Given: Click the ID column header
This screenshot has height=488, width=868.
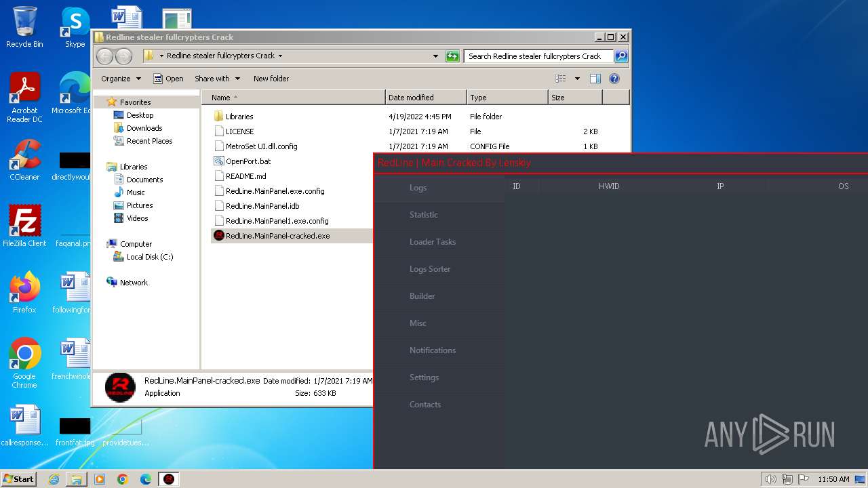Looking at the screenshot, I should point(517,186).
